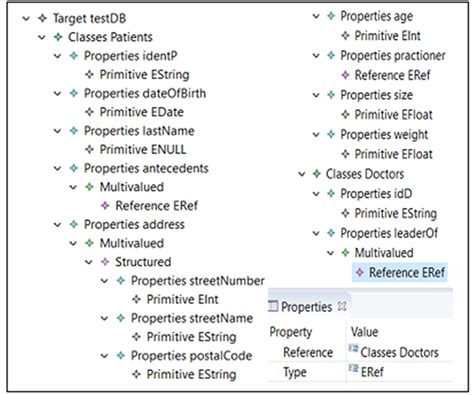
Task: Click the pink icon beside Structured node
Action: (105, 262)
